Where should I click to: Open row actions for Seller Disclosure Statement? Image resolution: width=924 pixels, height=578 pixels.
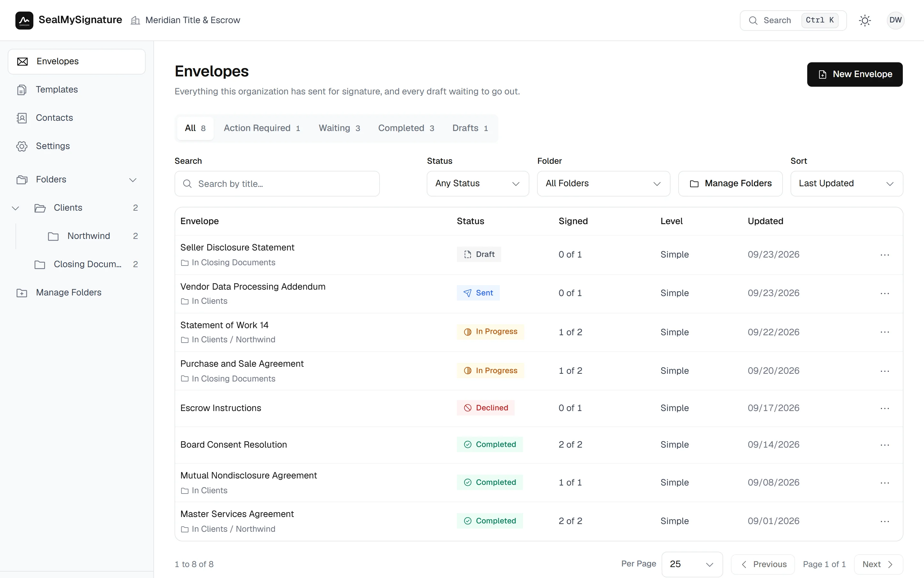[885, 255]
